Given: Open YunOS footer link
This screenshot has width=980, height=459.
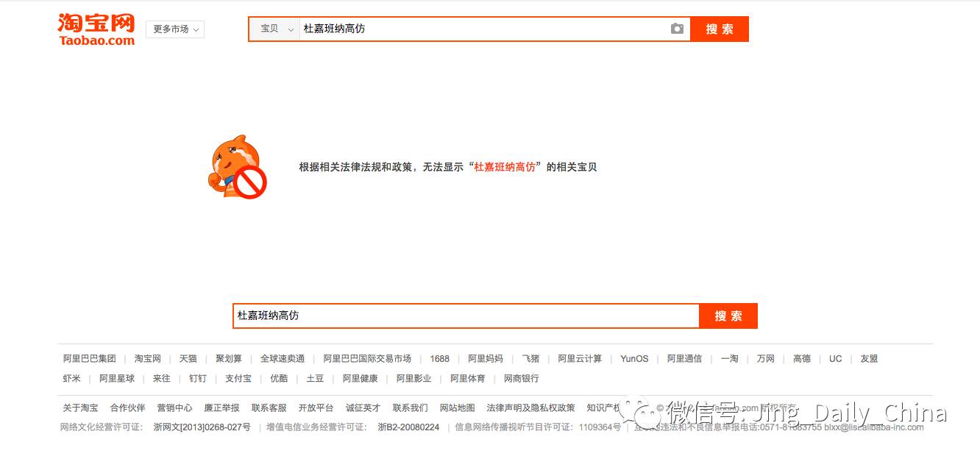Looking at the screenshot, I should coord(634,359).
